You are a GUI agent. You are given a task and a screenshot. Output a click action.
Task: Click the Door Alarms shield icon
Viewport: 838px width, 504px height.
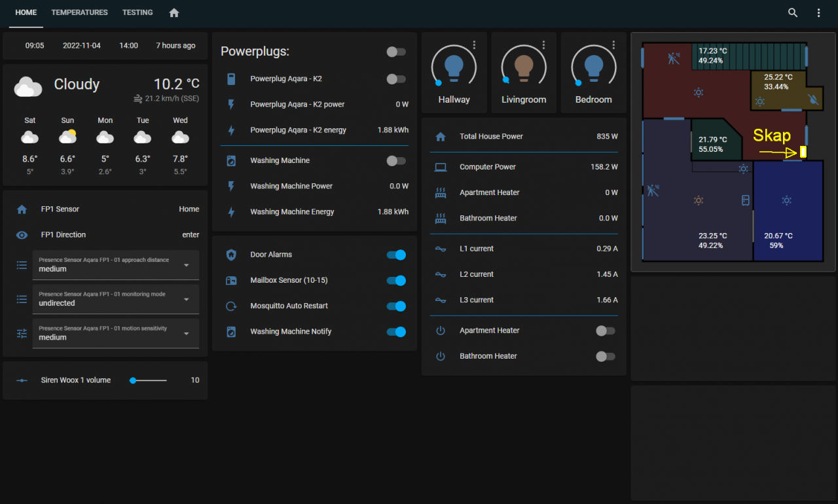pyautogui.click(x=230, y=255)
